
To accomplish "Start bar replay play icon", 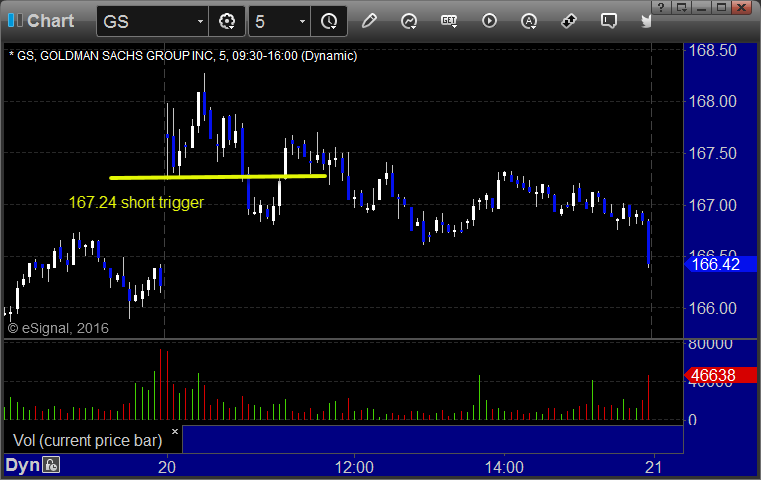I will point(489,21).
